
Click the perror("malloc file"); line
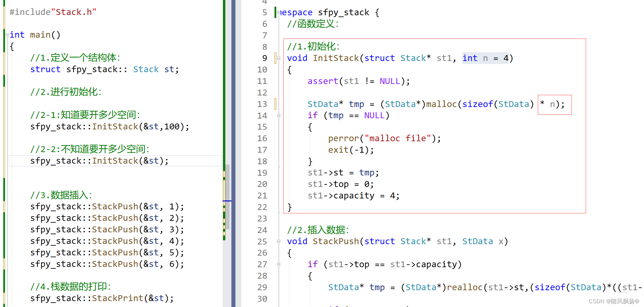(385, 138)
